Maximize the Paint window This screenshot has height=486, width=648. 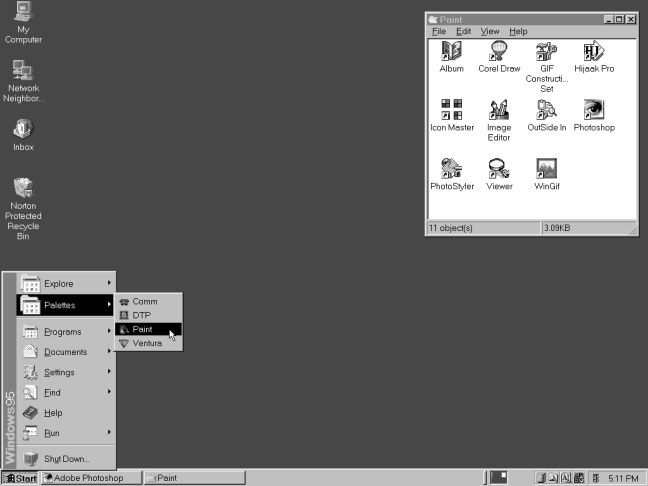(619, 19)
